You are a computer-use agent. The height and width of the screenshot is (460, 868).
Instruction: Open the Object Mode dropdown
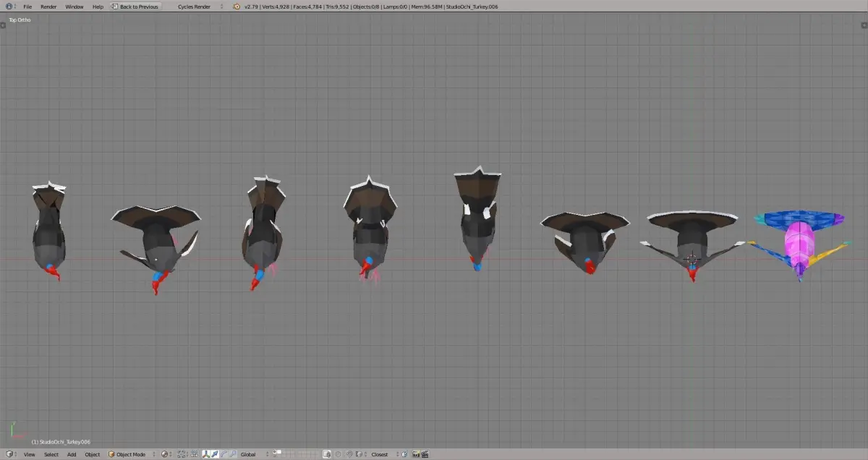[132, 454]
